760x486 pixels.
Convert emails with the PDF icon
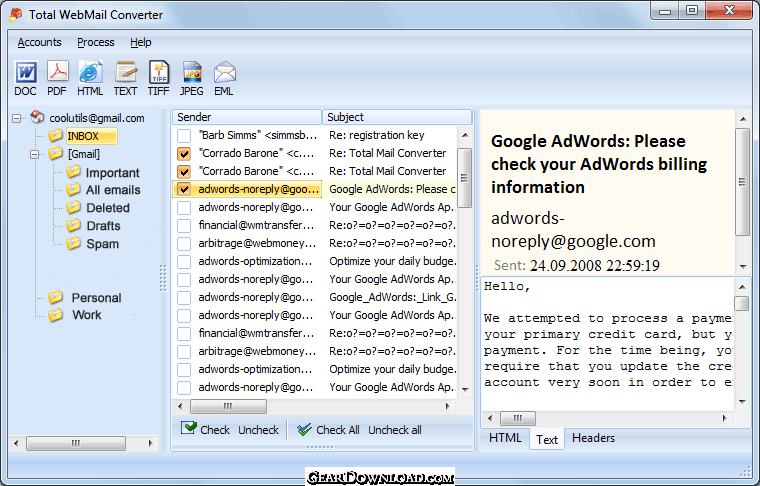click(58, 73)
